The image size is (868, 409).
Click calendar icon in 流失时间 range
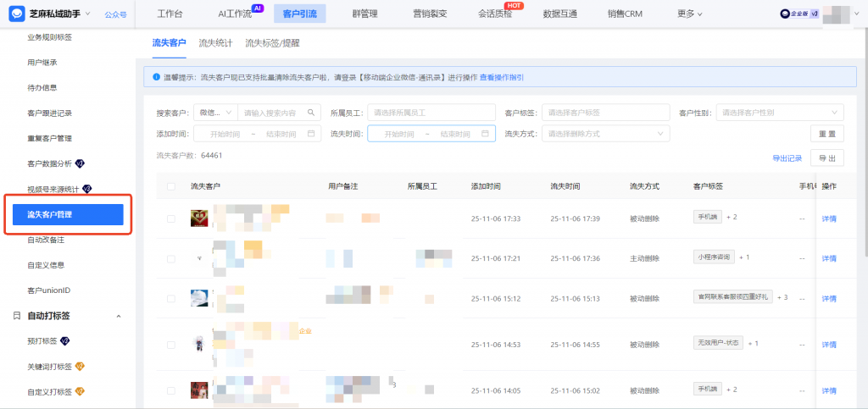tap(486, 134)
